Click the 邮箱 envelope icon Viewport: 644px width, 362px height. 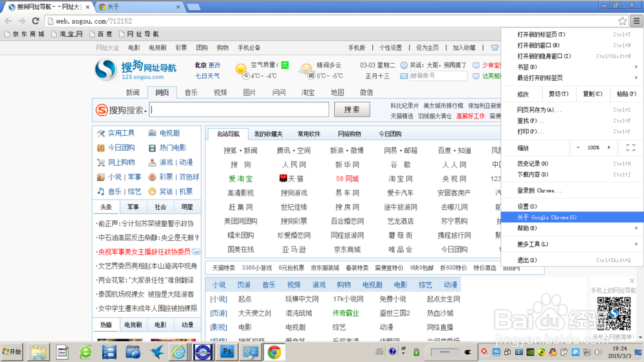[x=404, y=76]
